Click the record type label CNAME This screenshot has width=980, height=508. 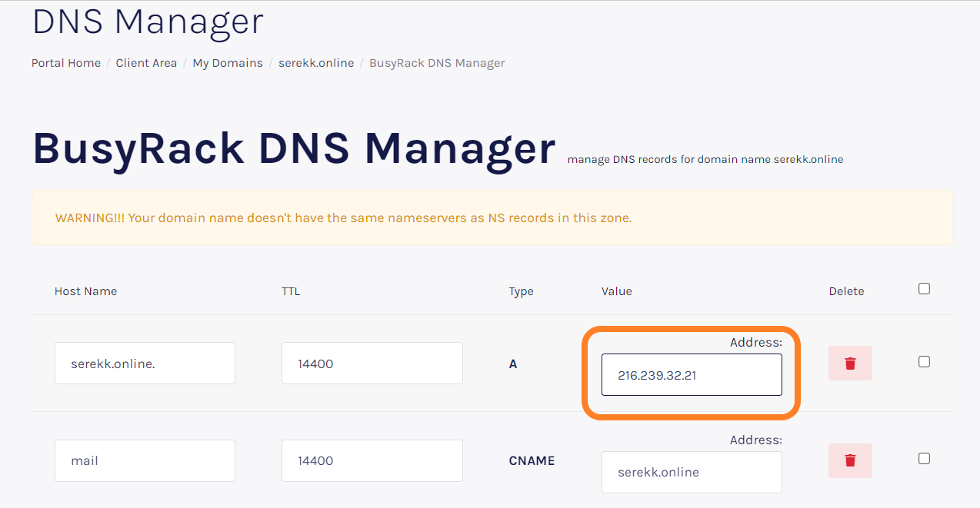[x=532, y=461]
